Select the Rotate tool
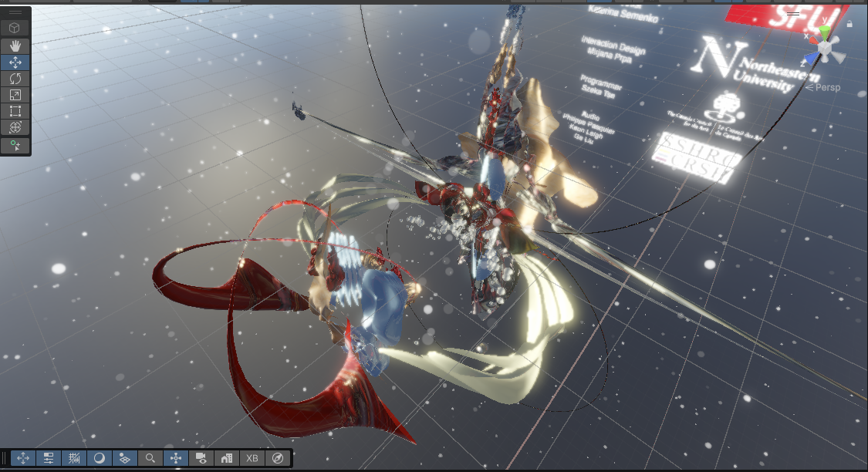 (x=15, y=79)
